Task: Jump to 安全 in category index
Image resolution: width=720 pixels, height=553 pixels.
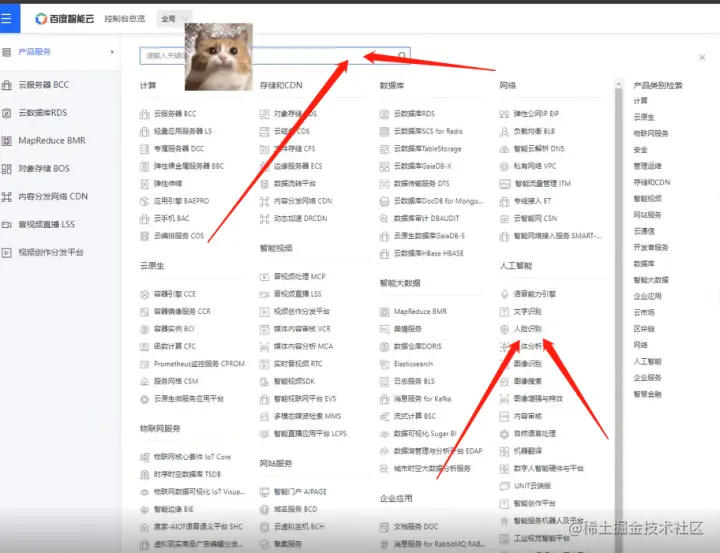Action: (x=641, y=150)
